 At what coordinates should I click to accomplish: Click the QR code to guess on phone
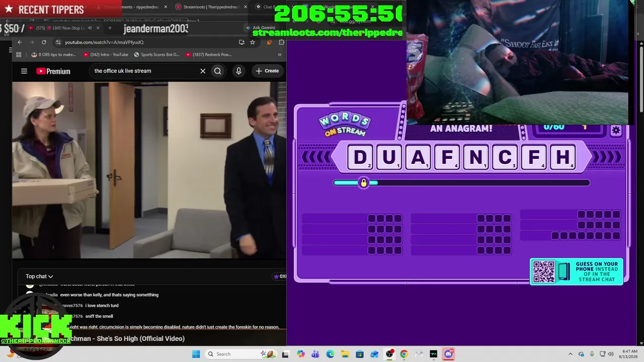(x=544, y=271)
